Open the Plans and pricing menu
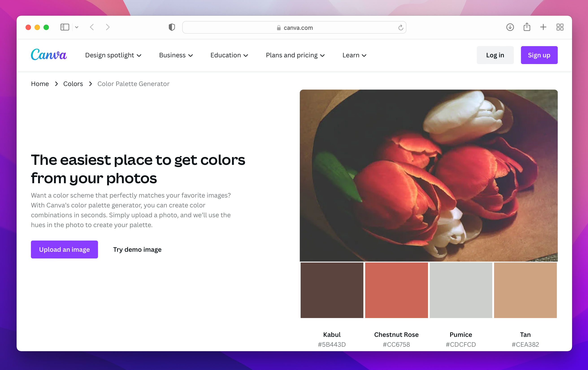The width and height of the screenshot is (588, 370). [x=295, y=55]
